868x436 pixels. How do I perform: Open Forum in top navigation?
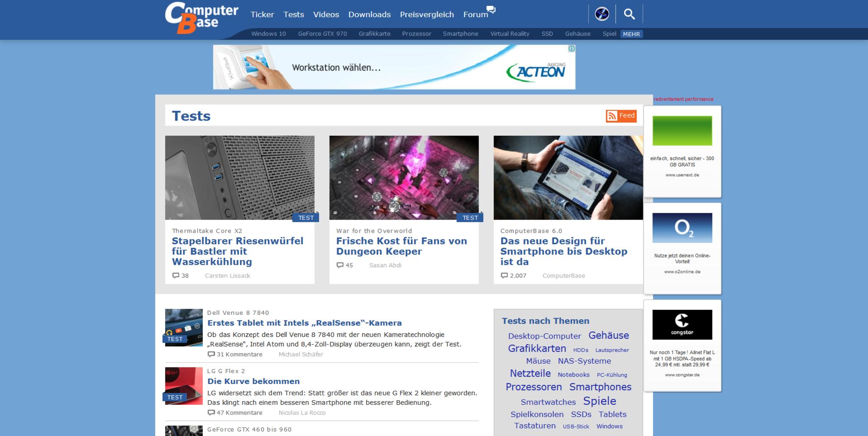(475, 14)
